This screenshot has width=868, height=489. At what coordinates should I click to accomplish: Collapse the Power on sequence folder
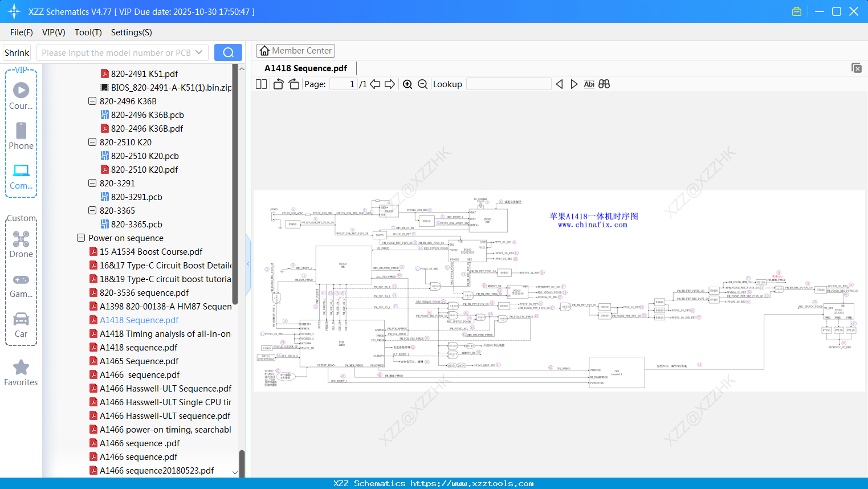point(81,238)
